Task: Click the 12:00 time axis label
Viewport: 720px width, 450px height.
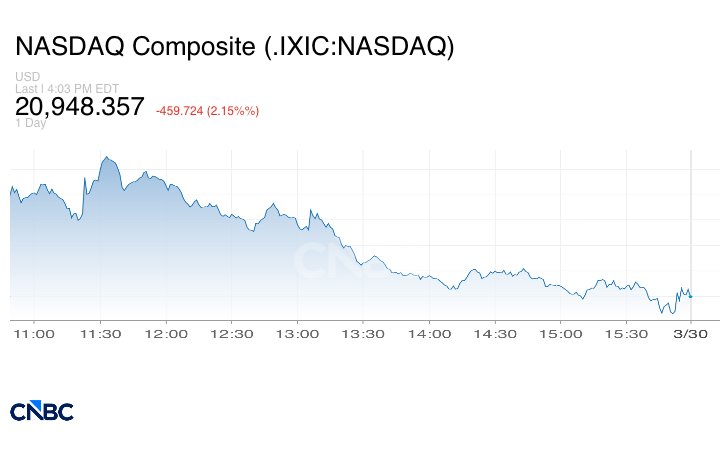Action: click(x=167, y=333)
